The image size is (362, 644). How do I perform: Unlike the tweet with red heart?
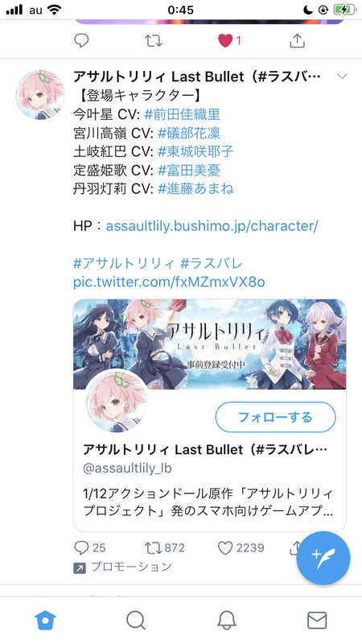pos(225,40)
